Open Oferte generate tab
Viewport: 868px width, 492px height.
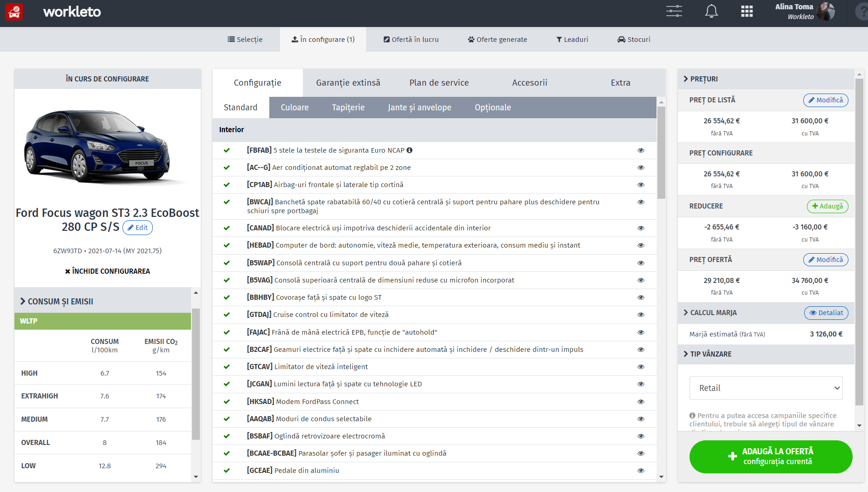498,40
